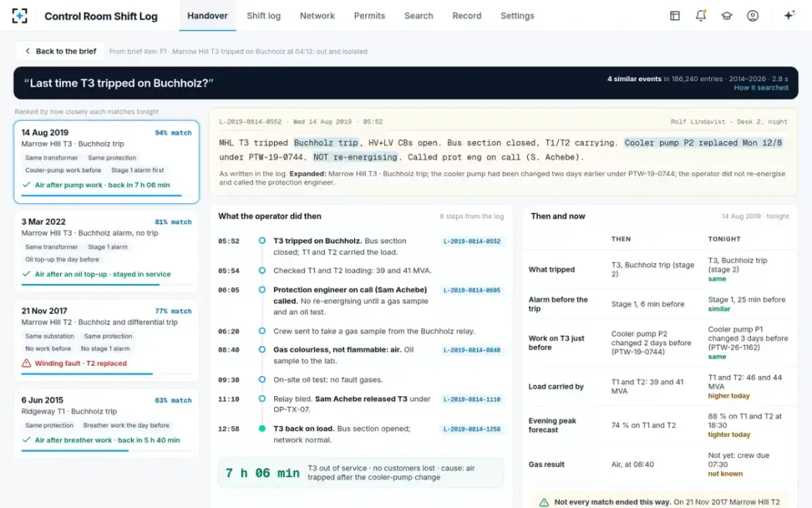Click the green check beside Air after an oil top-up
Screen dimensions: 812x508
tap(26, 274)
